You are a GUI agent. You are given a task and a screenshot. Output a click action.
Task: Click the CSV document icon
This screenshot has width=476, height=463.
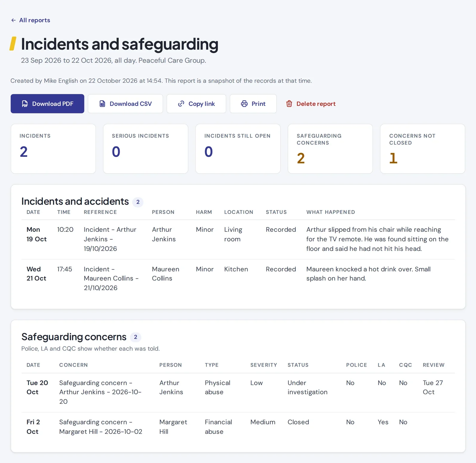click(102, 104)
